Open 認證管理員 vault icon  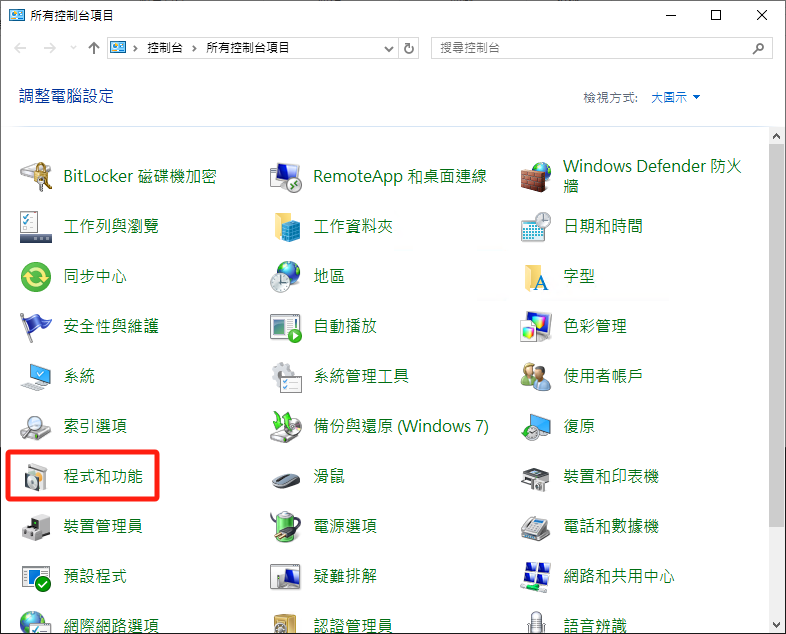coord(285,624)
